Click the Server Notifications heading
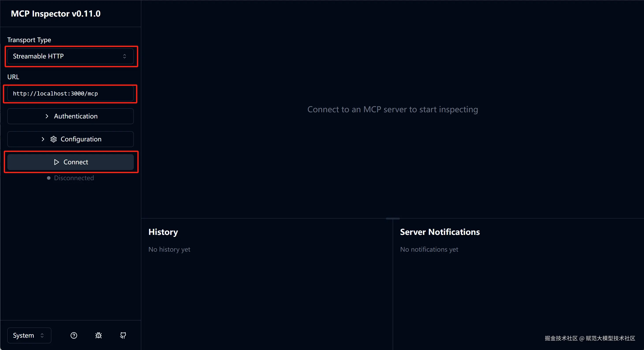Image resolution: width=644 pixels, height=350 pixels. (x=440, y=232)
